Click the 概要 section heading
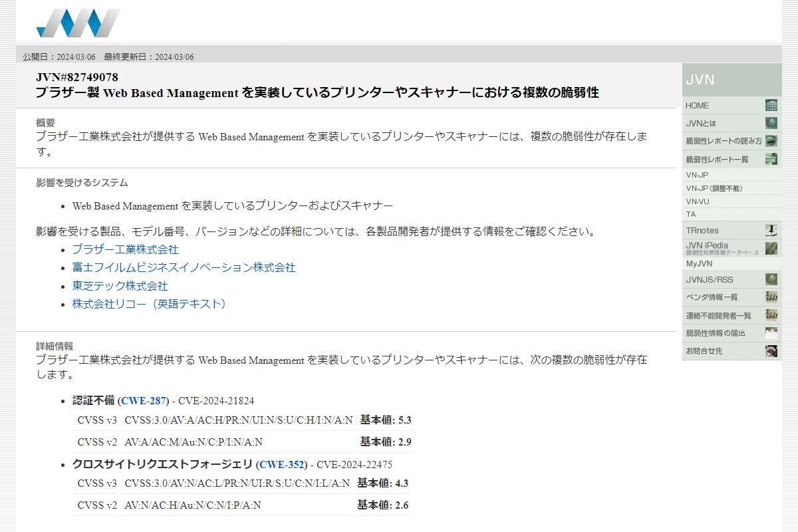The height and width of the screenshot is (532, 798). pyautogui.click(x=45, y=122)
